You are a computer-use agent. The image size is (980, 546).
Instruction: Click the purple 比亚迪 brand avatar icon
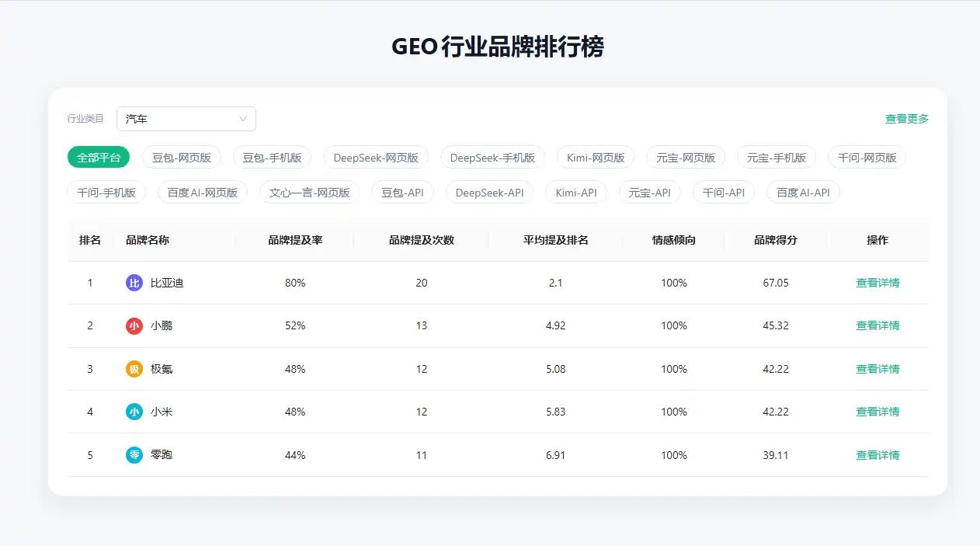tap(134, 283)
